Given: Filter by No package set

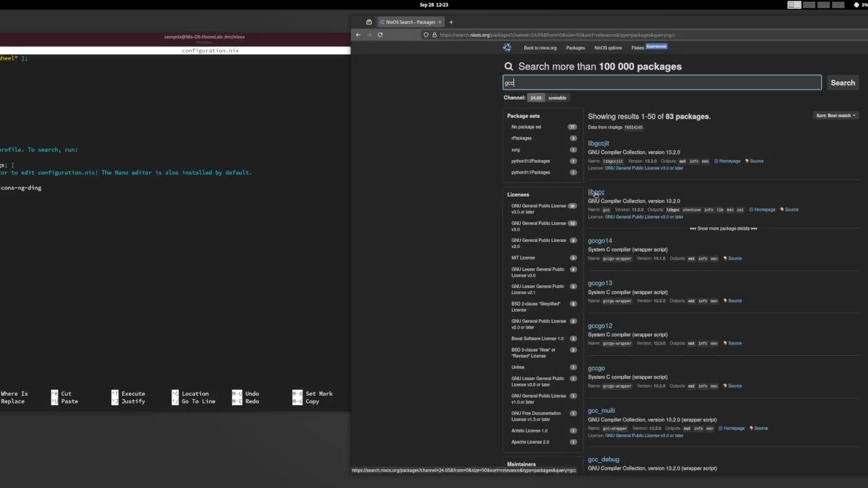Looking at the screenshot, I should pos(543,127).
